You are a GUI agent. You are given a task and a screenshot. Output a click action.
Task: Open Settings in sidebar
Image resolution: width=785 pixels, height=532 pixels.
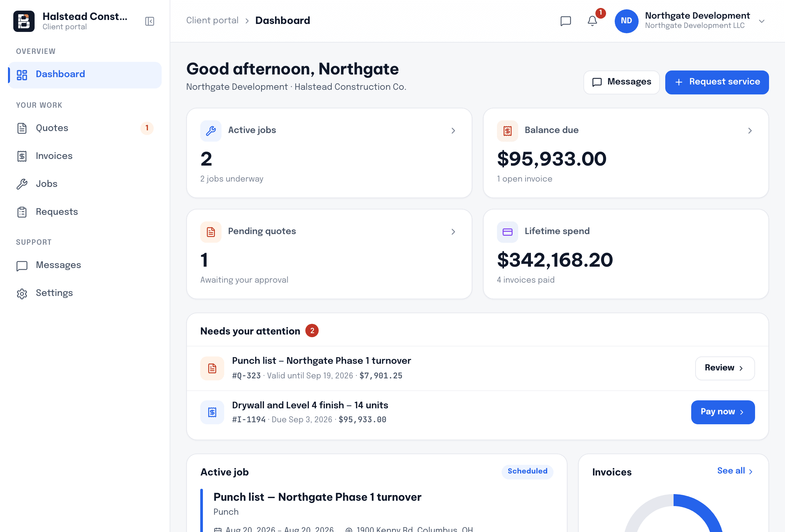[x=85, y=293]
